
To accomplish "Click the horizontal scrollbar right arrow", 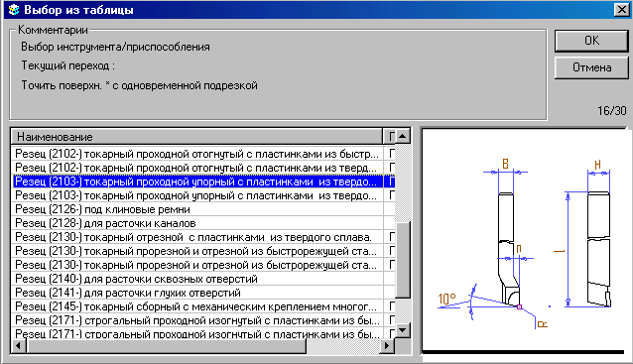I will [x=387, y=346].
